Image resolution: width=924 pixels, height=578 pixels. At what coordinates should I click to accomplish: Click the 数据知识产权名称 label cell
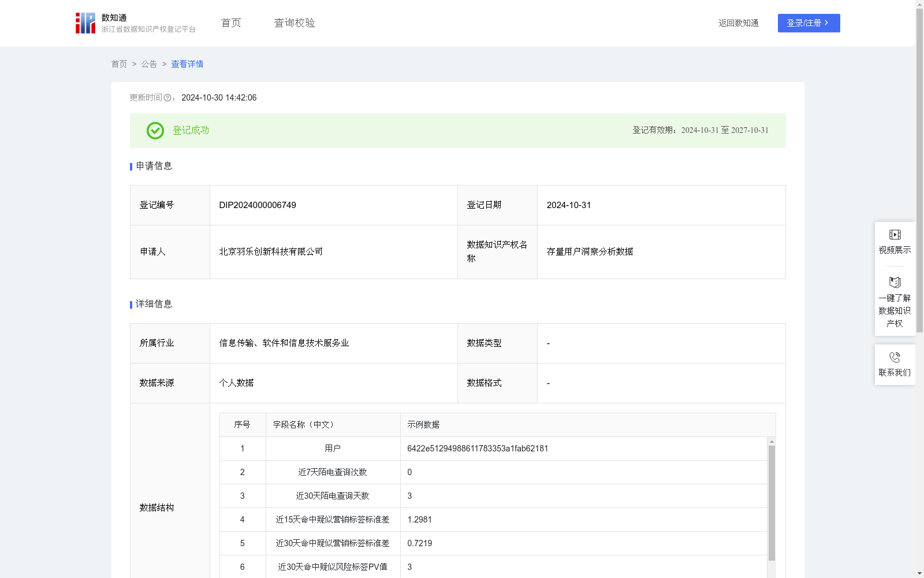coord(497,252)
